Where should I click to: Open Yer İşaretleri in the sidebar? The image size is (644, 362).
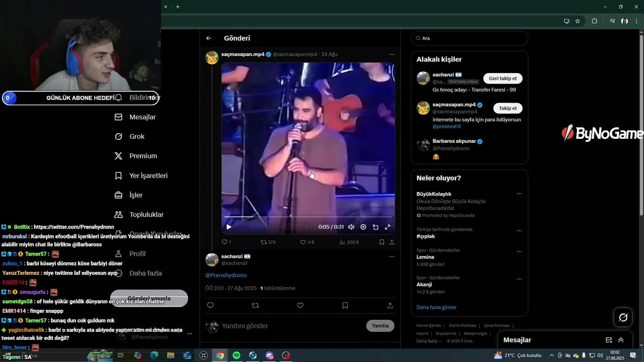coord(141,175)
